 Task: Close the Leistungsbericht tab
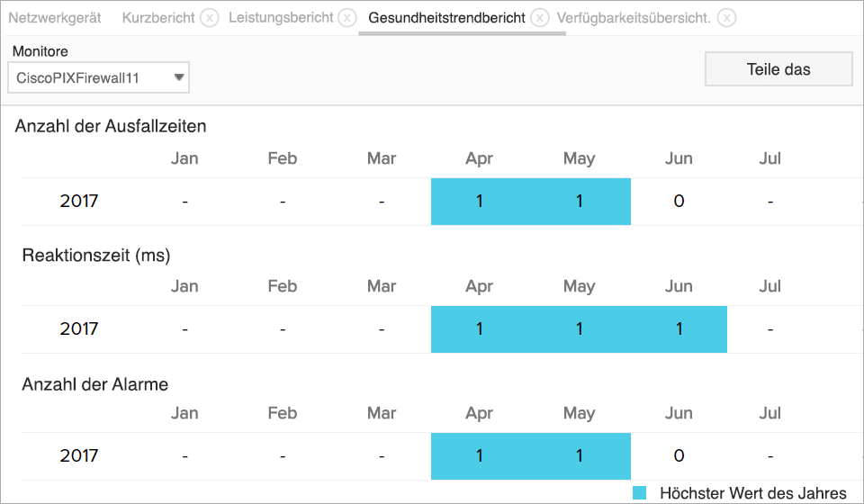346,18
